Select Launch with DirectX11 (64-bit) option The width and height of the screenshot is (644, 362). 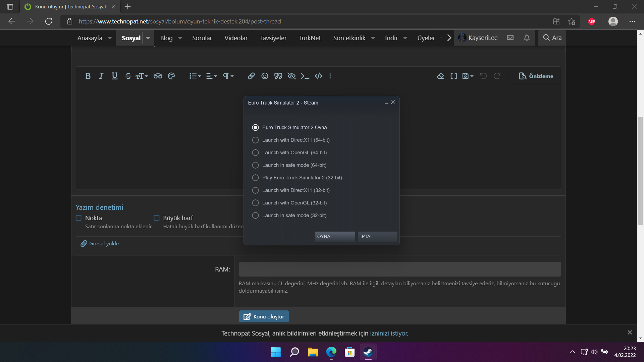pos(255,140)
